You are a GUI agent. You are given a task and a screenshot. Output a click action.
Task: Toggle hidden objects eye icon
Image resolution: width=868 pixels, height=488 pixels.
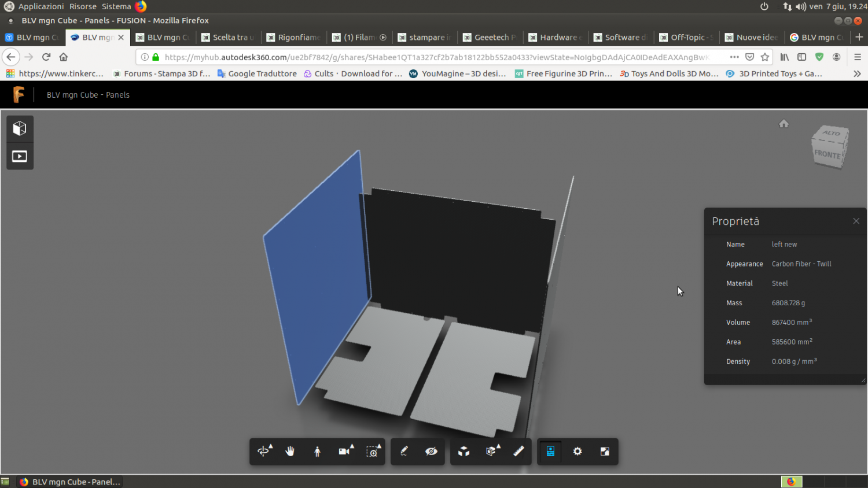[x=431, y=452]
